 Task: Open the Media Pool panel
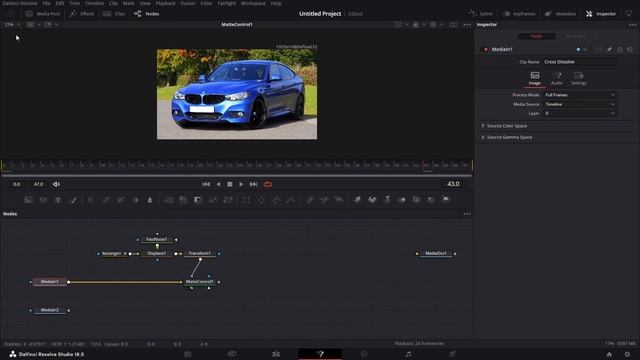[43, 14]
